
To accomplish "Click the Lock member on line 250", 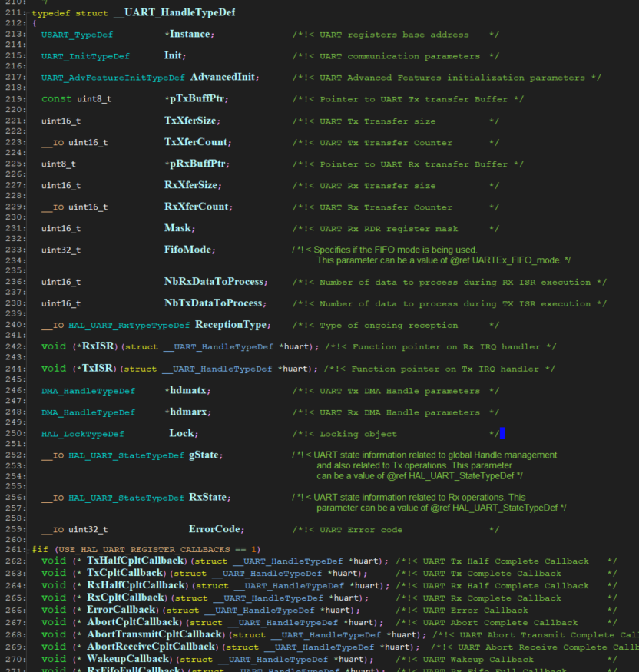I will pyautogui.click(x=182, y=433).
